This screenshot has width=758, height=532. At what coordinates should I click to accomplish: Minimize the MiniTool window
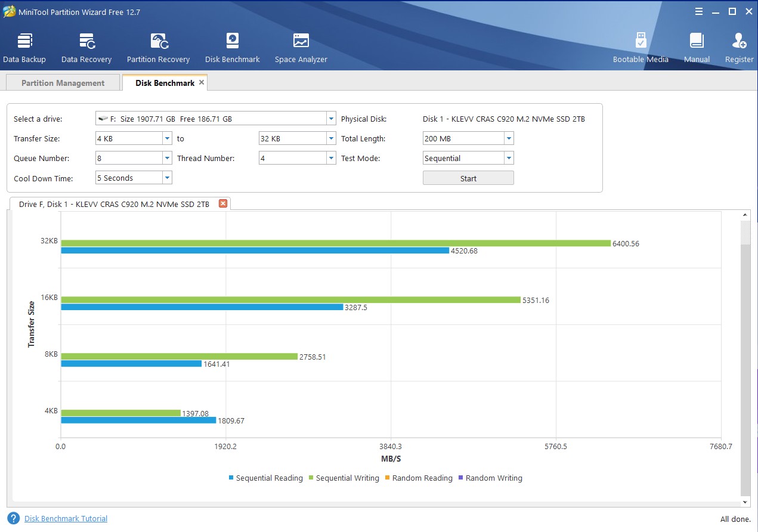point(716,11)
